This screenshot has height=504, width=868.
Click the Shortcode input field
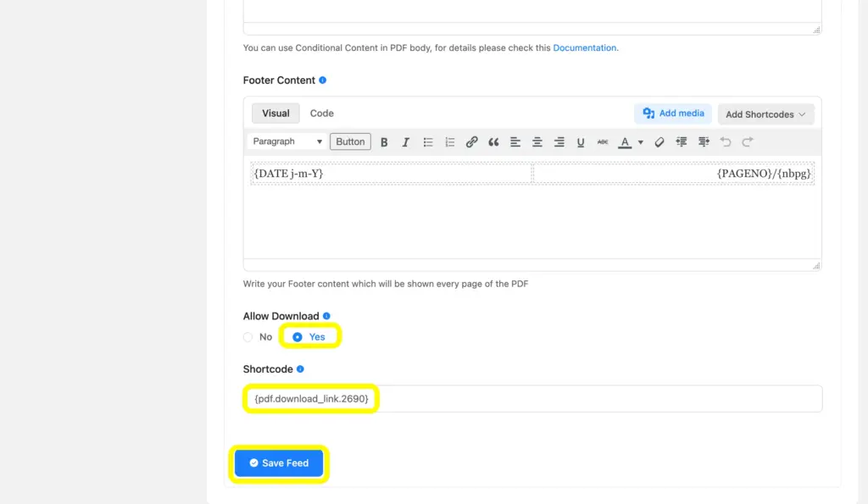(532, 399)
